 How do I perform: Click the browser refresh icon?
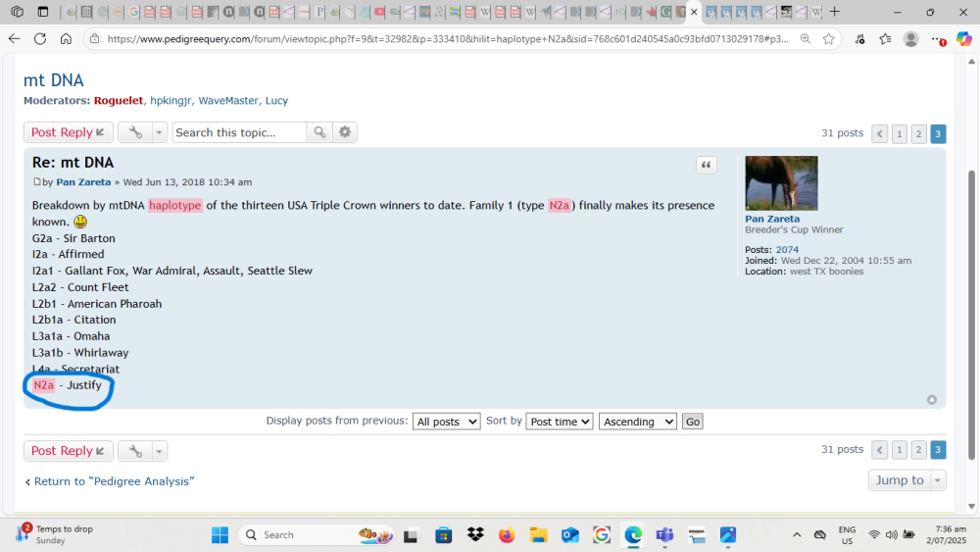point(40,39)
